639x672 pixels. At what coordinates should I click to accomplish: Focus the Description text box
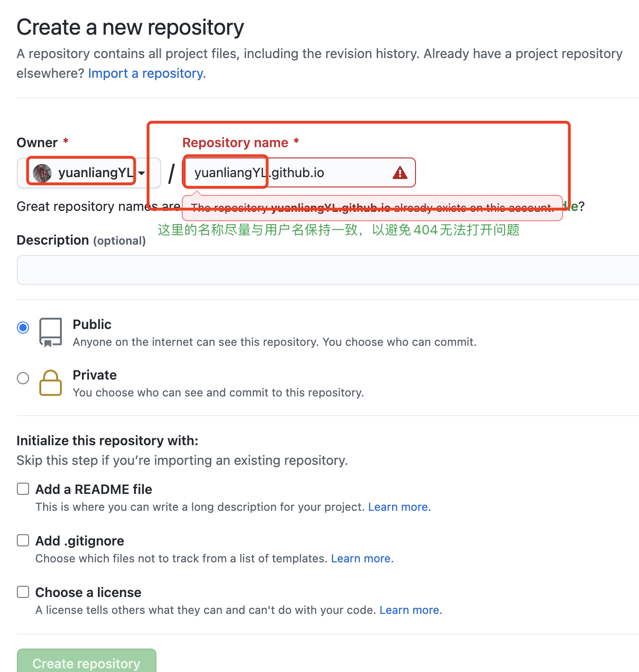(x=328, y=270)
